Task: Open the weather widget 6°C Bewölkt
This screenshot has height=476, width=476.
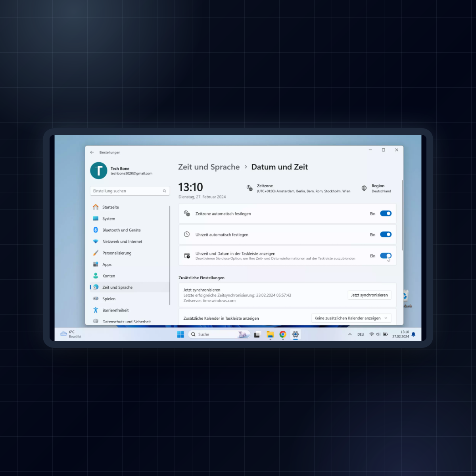Action: coord(71,334)
